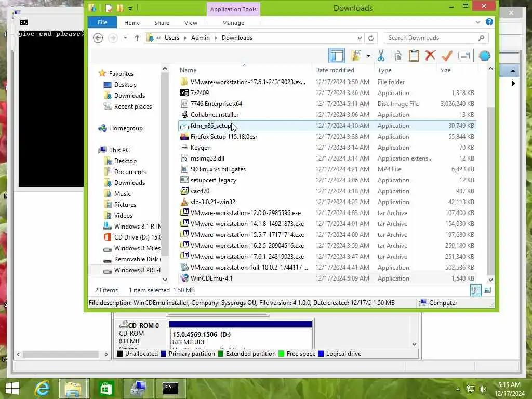Screen dimensions: 532x399
Task: Select 7746 Enterprise x64 disc image
Action: tap(216, 104)
